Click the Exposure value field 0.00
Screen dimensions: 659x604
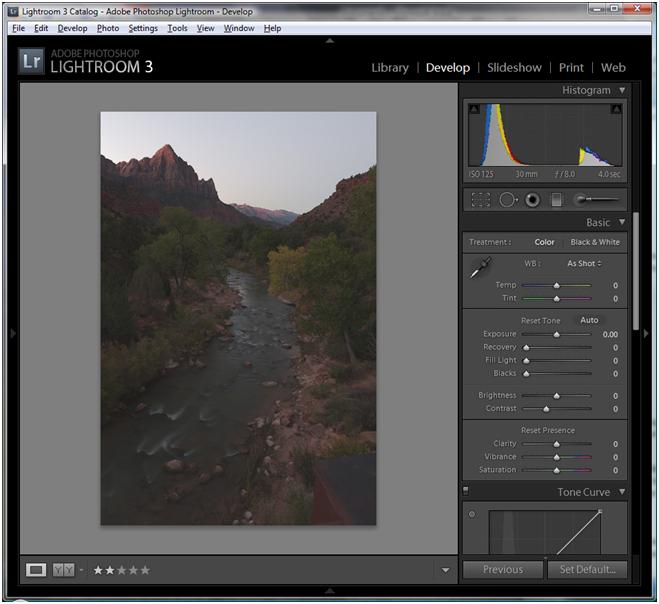pos(610,335)
